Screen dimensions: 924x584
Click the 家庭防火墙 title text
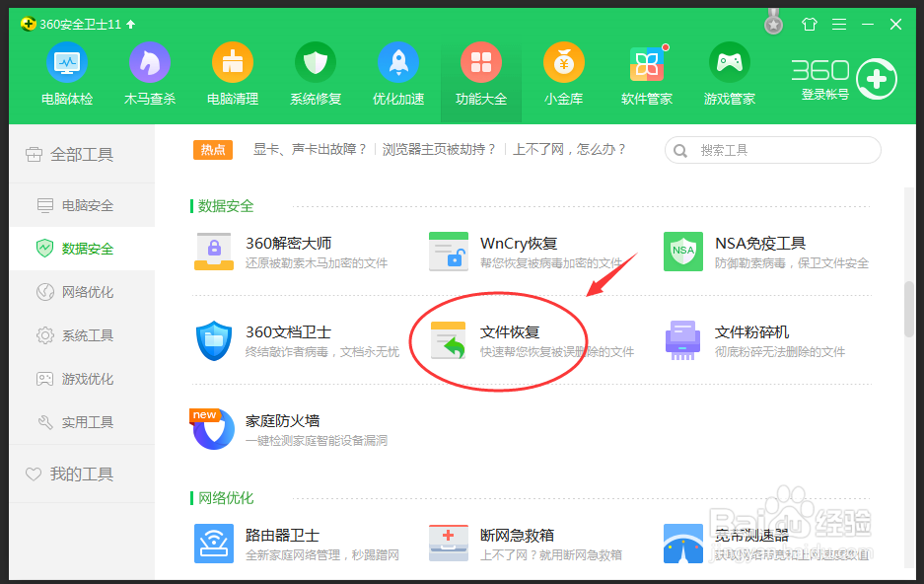coord(282,421)
